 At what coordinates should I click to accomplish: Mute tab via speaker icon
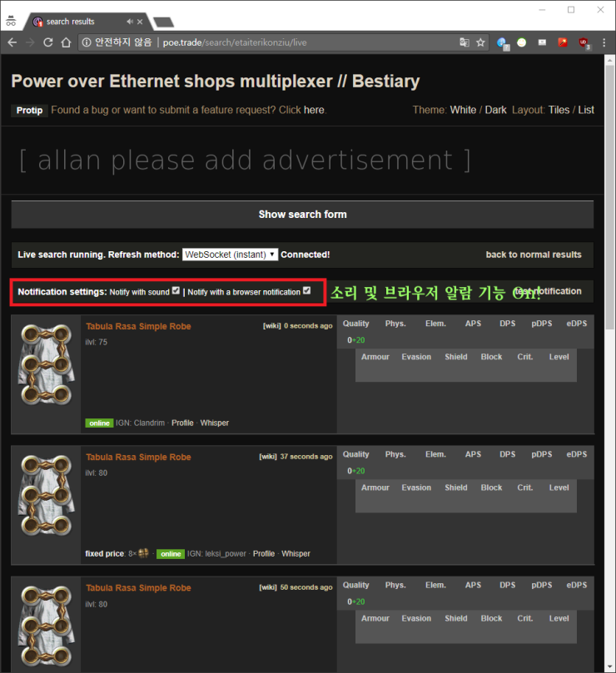(x=130, y=22)
